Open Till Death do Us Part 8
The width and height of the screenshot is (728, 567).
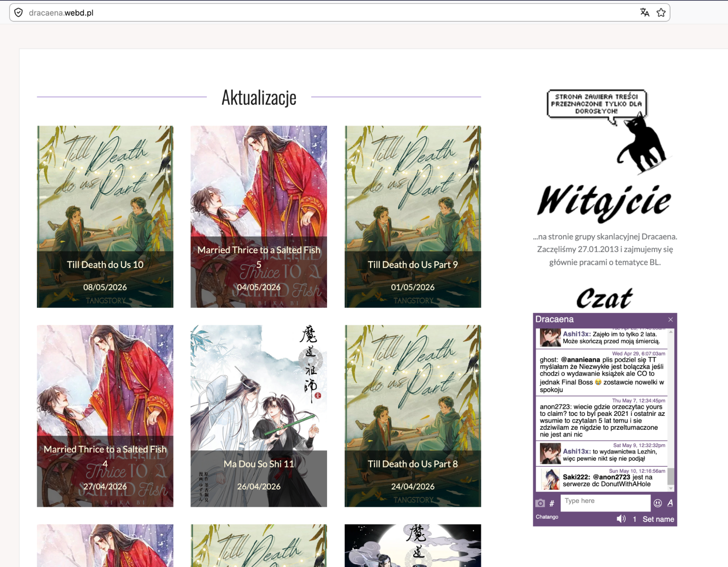pos(413,416)
